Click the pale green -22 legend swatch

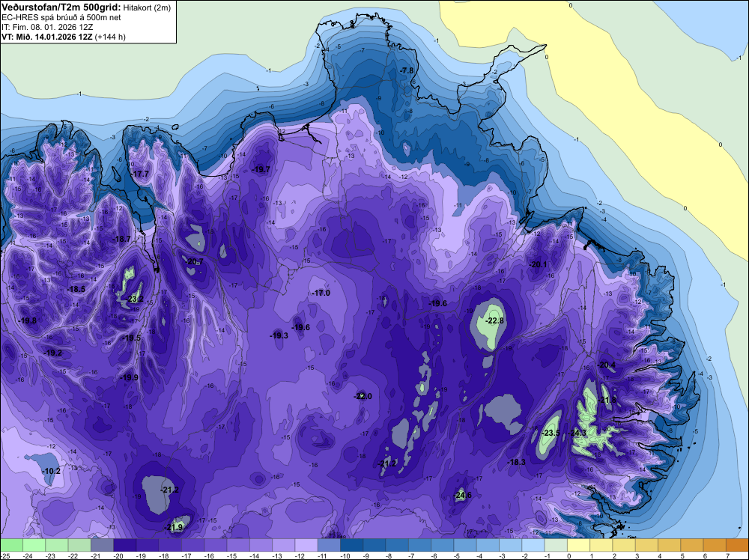[x=79, y=545]
